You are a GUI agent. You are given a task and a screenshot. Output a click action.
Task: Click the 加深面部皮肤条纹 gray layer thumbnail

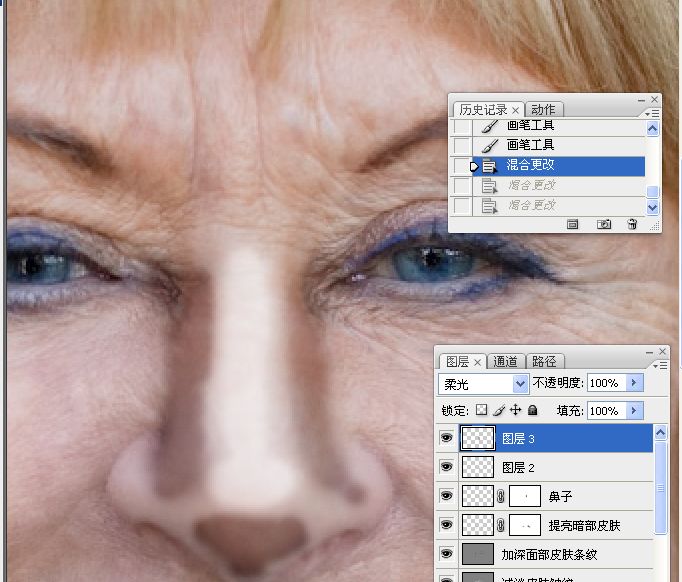click(x=478, y=554)
